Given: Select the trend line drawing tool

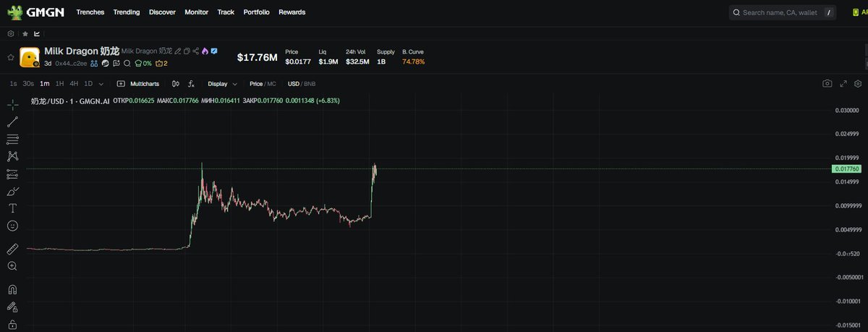Looking at the screenshot, I should pos(12,122).
